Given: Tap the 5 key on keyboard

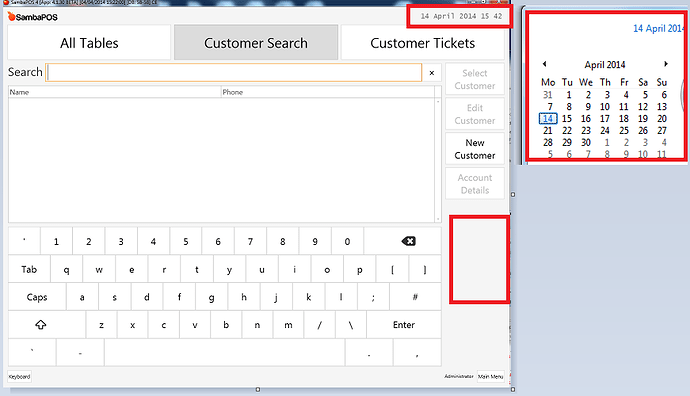Looking at the screenshot, I should tap(186, 241).
